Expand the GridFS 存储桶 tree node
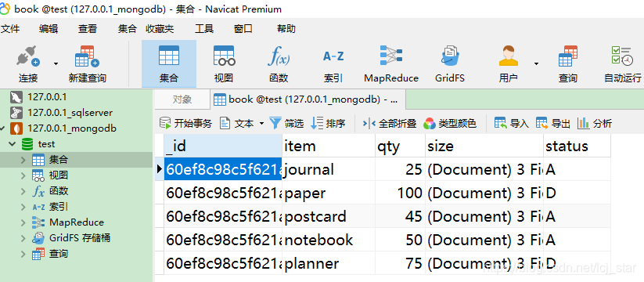 [23, 238]
